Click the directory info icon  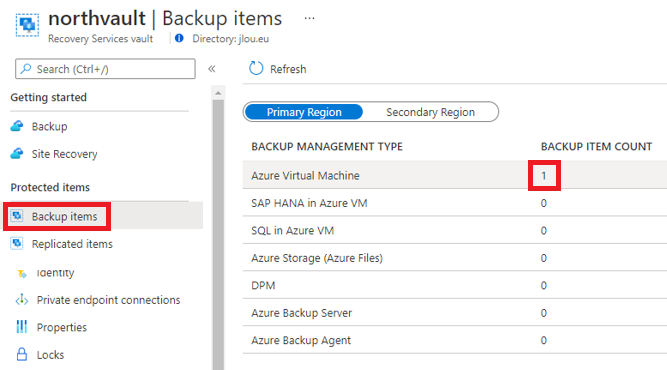pos(179,38)
